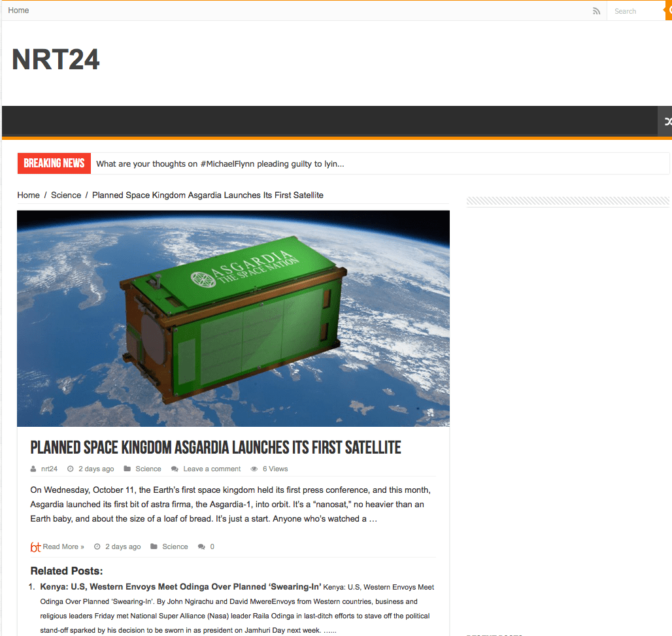Viewport: 672px width, 636px height.
Task: Click the clock icon under the article headline
Action: coord(71,469)
